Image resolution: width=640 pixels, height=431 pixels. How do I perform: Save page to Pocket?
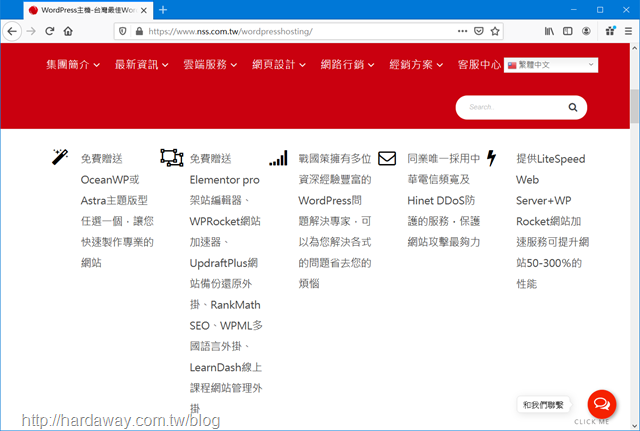pyautogui.click(x=479, y=31)
